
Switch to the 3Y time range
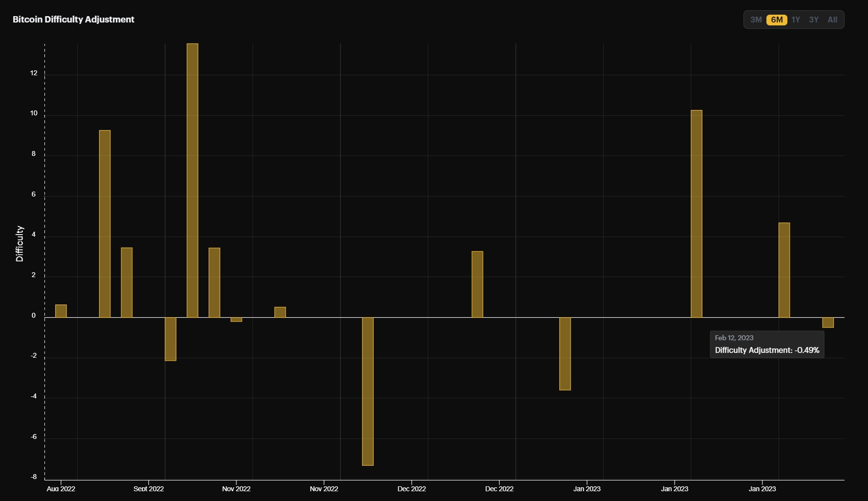(813, 20)
